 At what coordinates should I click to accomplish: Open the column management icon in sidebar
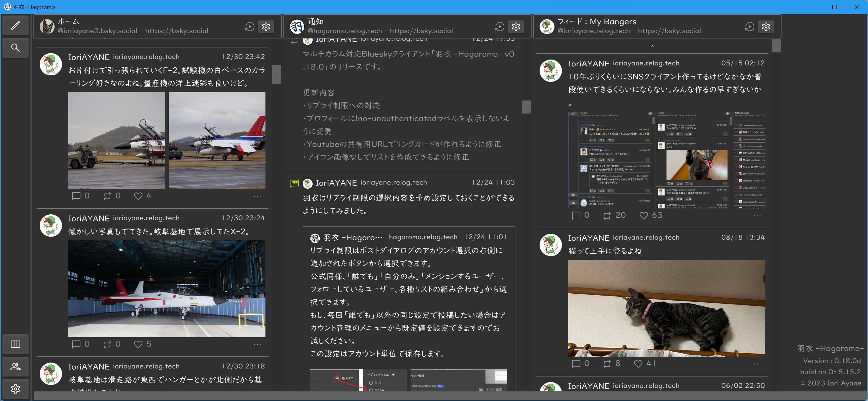pos(15,344)
